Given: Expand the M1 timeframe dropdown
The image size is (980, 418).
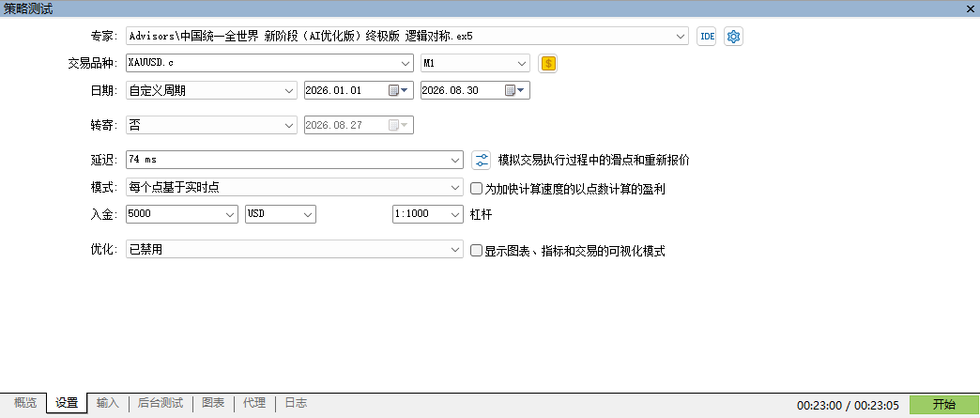Looking at the screenshot, I should (522, 63).
